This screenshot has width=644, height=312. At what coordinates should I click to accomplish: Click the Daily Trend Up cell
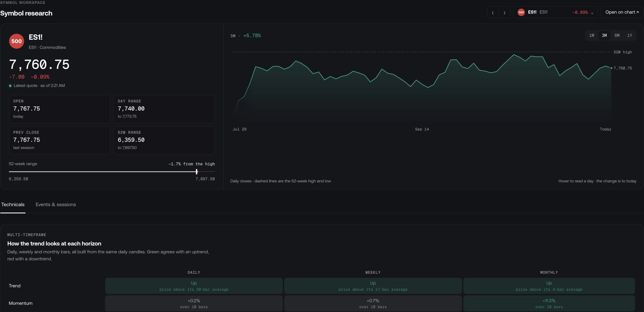coord(194,286)
